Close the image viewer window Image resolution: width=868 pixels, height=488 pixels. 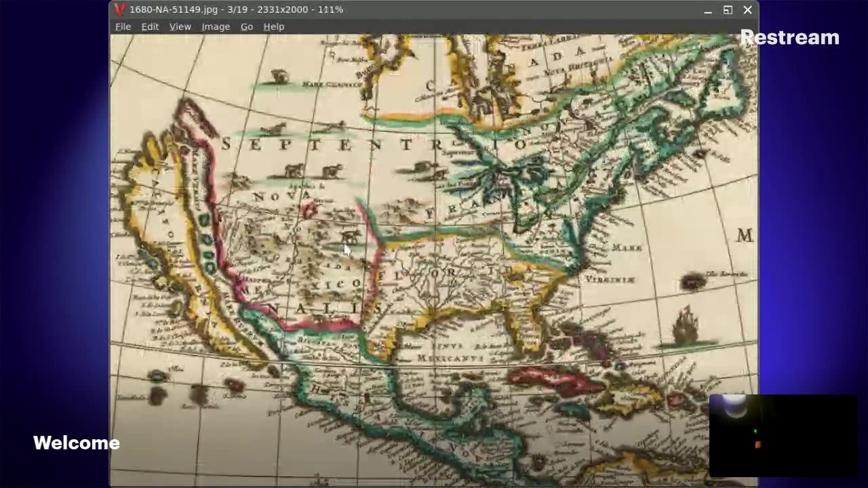pyautogui.click(x=747, y=10)
